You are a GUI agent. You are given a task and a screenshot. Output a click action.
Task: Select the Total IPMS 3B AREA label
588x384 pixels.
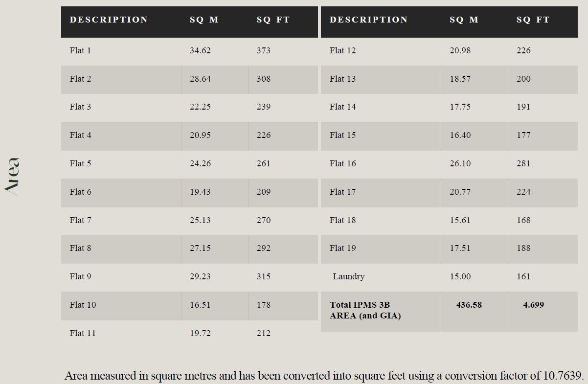pyautogui.click(x=365, y=310)
